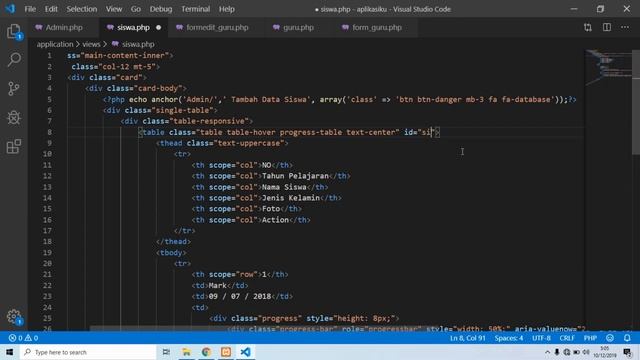Click the vertical editor scrollbar

pyautogui.click(x=636, y=102)
